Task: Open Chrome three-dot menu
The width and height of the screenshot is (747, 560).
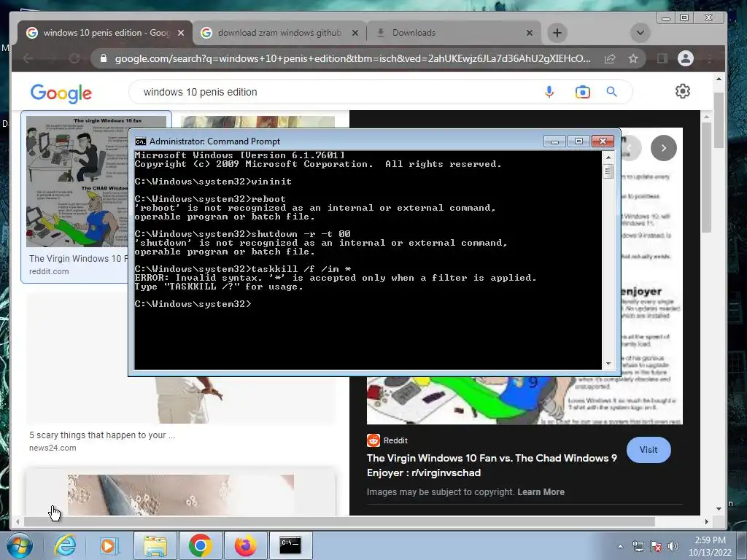Action: point(710,58)
